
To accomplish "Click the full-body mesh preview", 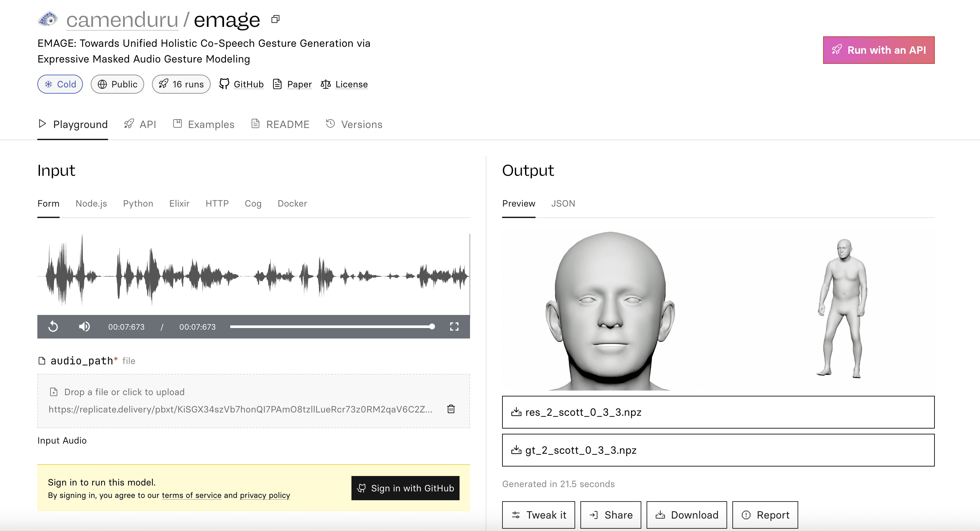I will tap(842, 308).
